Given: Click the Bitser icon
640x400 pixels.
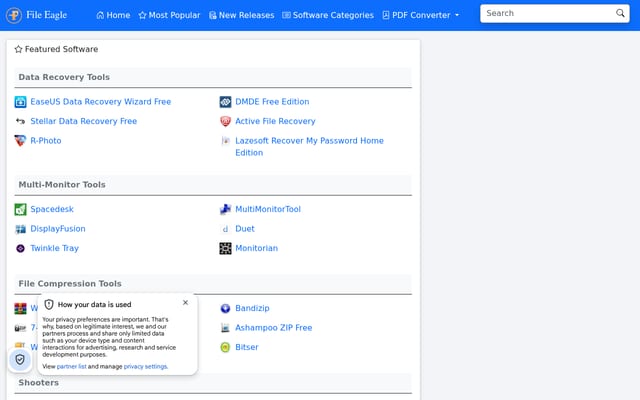Looking at the screenshot, I should [x=225, y=347].
